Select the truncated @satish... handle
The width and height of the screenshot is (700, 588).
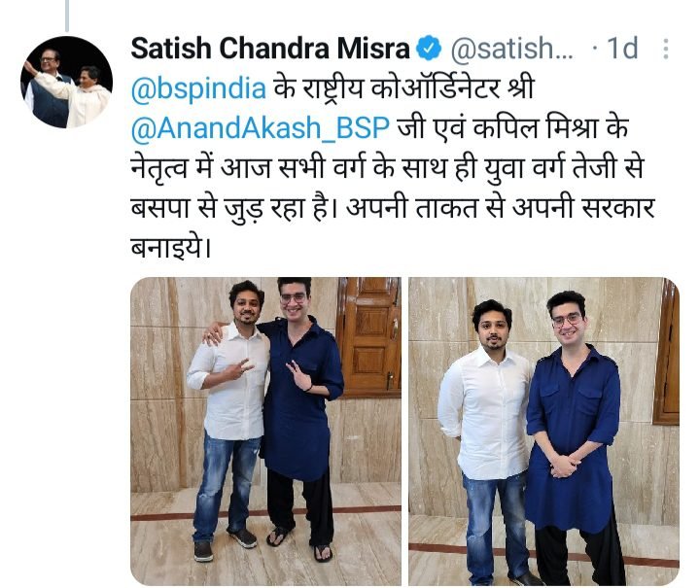(x=512, y=49)
